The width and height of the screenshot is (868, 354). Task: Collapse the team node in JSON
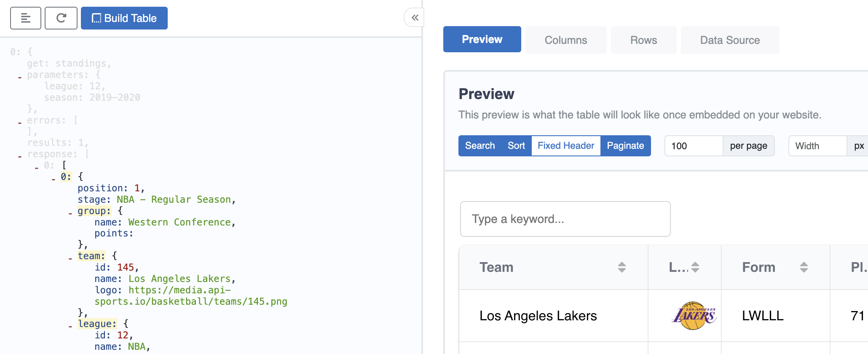pyautogui.click(x=70, y=258)
